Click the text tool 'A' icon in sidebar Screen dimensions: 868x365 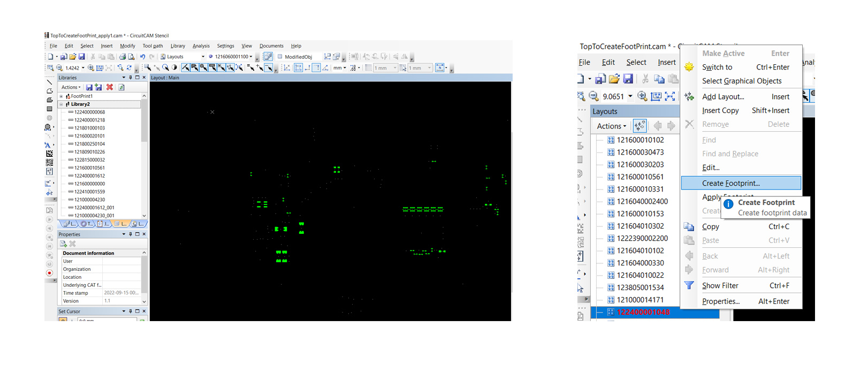pos(48,145)
